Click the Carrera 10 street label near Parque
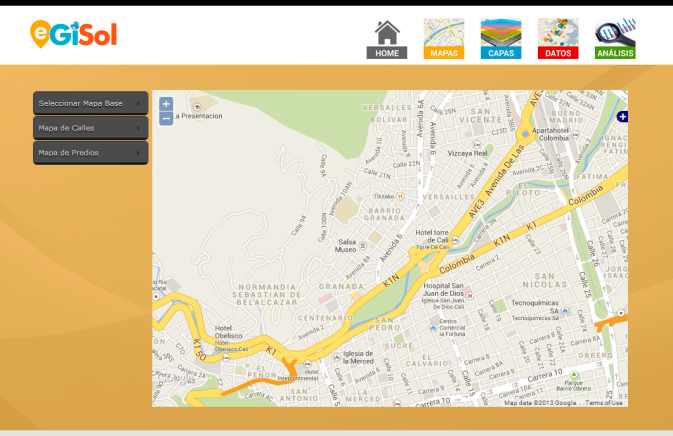Image resolution: width=673 pixels, height=436 pixels. (x=545, y=375)
